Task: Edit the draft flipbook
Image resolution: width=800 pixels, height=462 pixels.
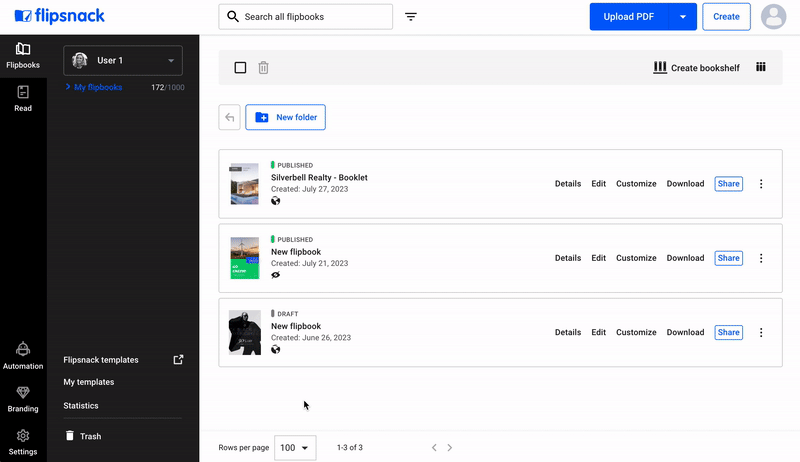Action: coord(598,332)
